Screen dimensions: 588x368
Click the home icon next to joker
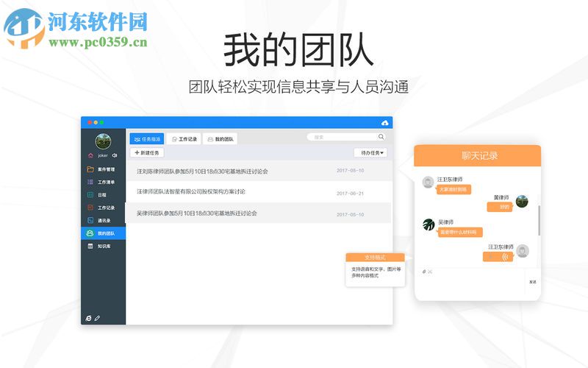point(90,155)
